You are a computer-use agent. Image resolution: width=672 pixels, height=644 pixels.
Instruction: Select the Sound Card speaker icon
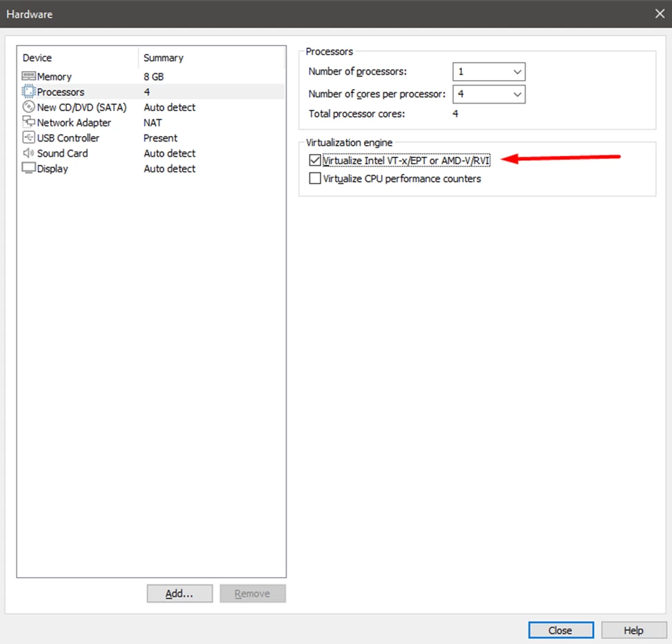[x=29, y=153]
